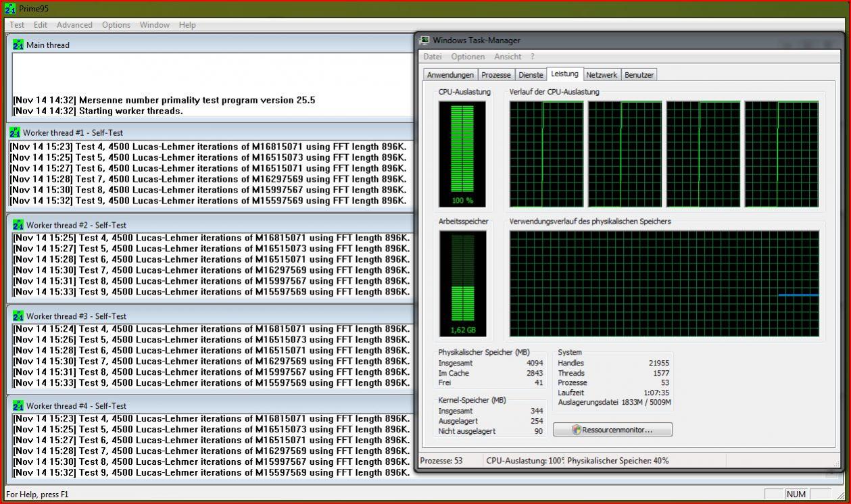This screenshot has height=504, width=851.
Task: Open the Edit menu in Prime95
Action: click(x=41, y=25)
